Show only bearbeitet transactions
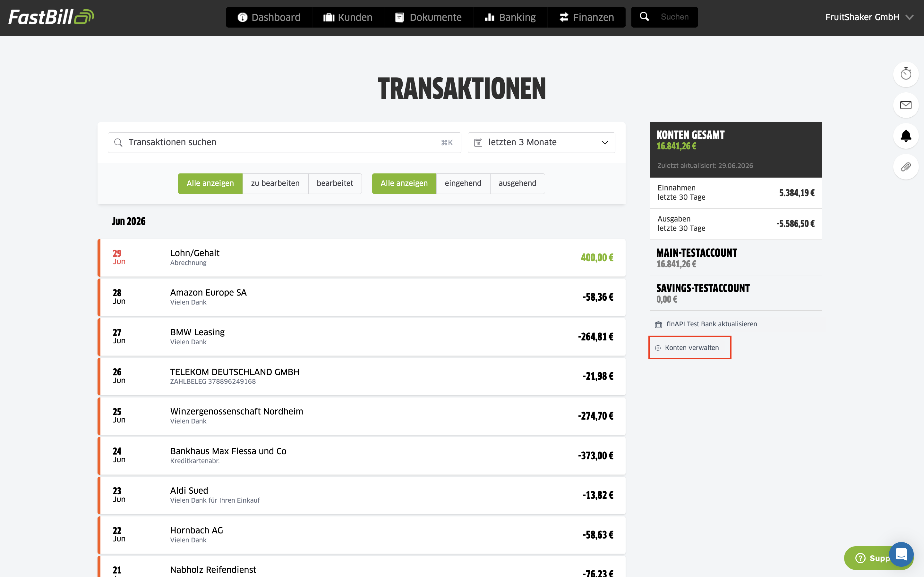The image size is (924, 577). point(335,184)
